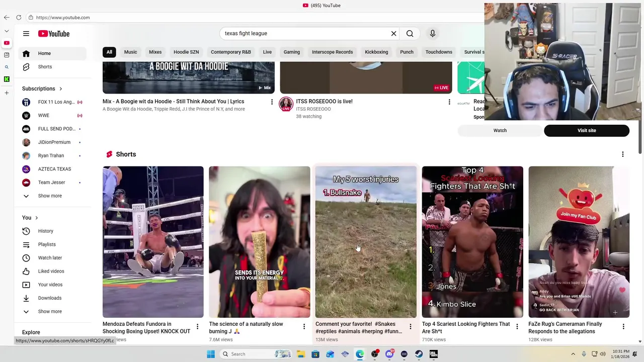Click the Visit site button
644x362 pixels.
[x=587, y=131]
